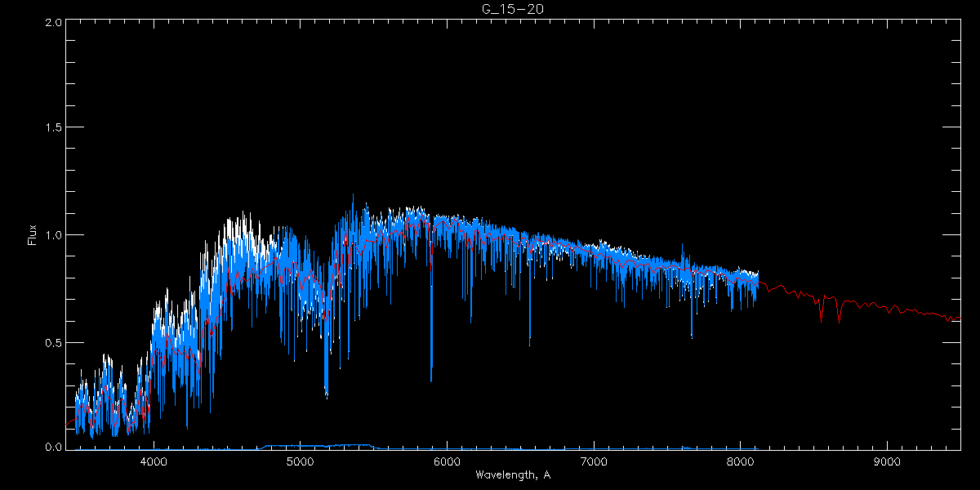Select the Flux y-axis label
980x490 pixels.
tap(33, 235)
